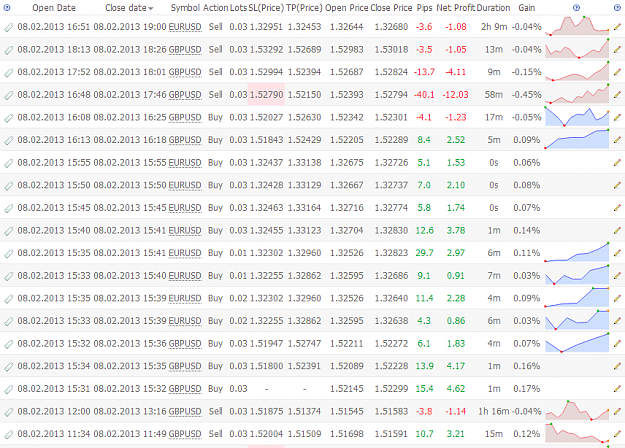The image size is (625, 448).
Task: Click the tag icon on the 17:52 GBPUSD row
Action: pos(8,73)
